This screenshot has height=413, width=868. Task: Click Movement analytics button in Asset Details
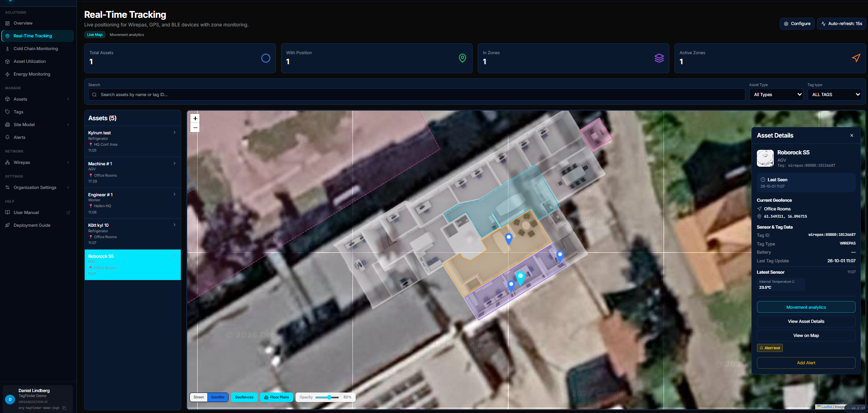[x=806, y=307]
